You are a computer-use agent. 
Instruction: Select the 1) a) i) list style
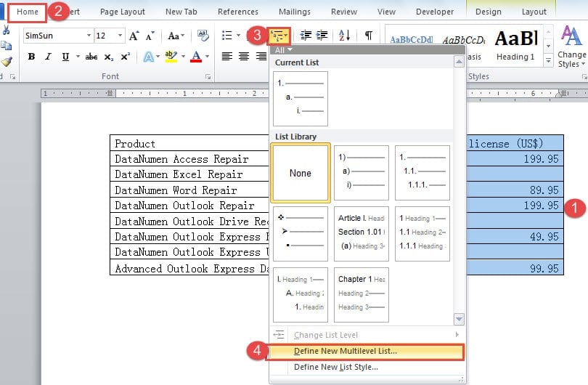tap(362, 173)
